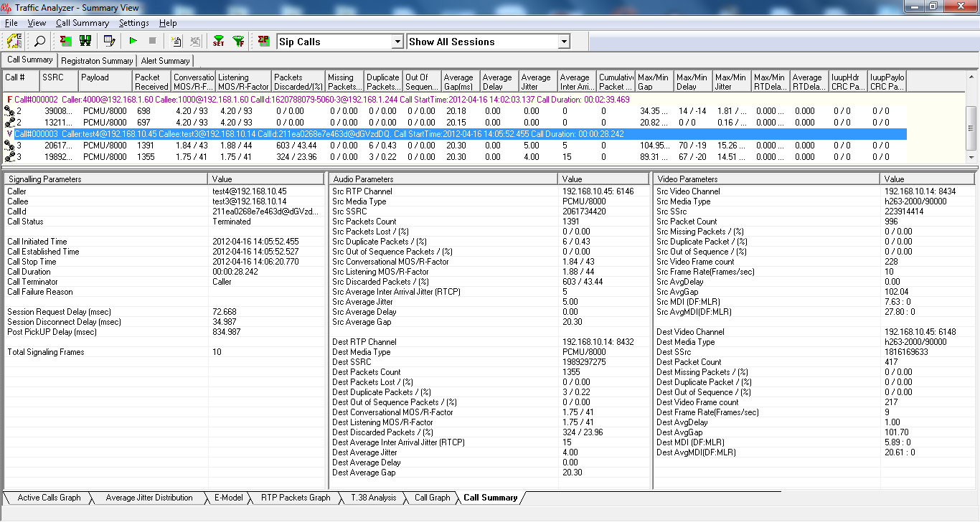Sort by the SSRC column header
Screen dimensions: 980x522
point(58,81)
